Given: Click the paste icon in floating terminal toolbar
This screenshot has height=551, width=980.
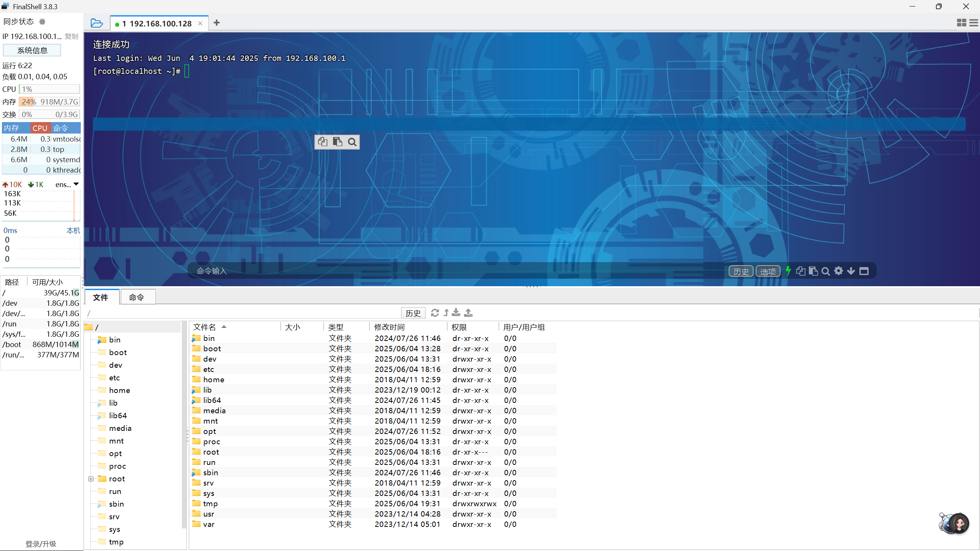Looking at the screenshot, I should click(x=337, y=142).
